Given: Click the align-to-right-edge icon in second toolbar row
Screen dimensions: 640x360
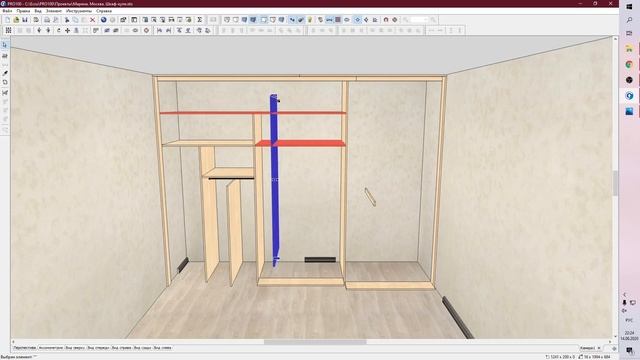Looking at the screenshot, I should 168,30.
